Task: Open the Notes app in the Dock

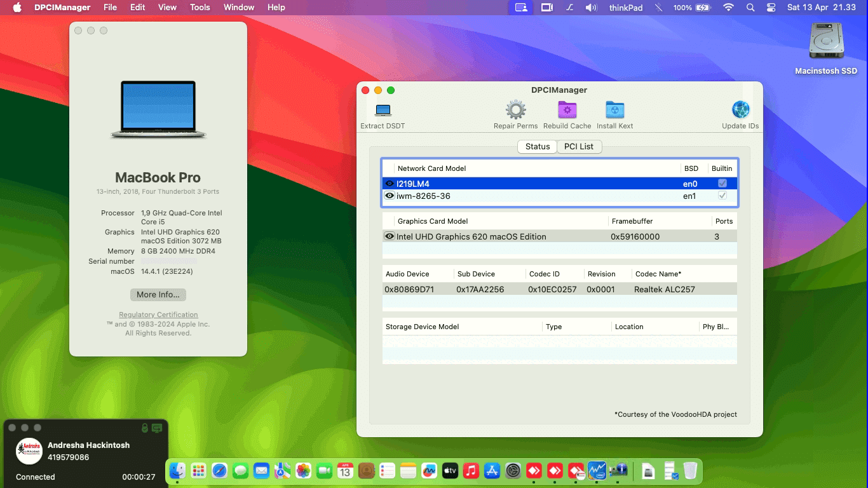Action: point(408,471)
